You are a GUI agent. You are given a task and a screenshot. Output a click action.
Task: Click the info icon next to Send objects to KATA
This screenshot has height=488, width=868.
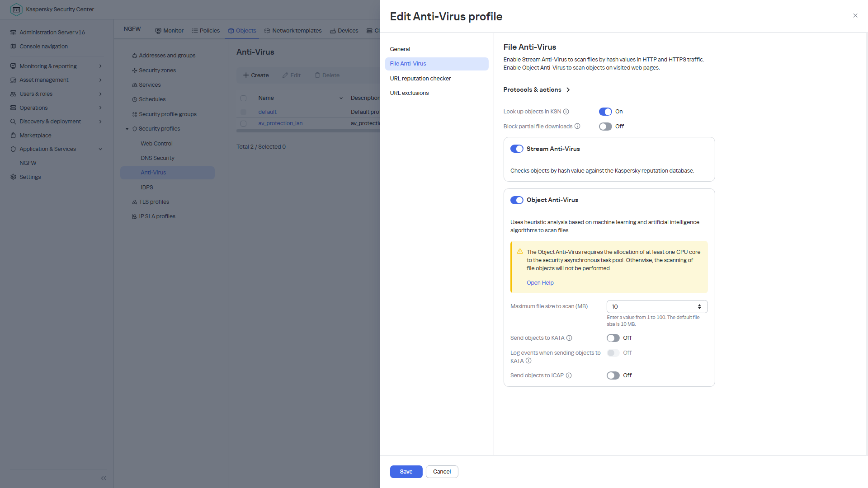tap(569, 338)
